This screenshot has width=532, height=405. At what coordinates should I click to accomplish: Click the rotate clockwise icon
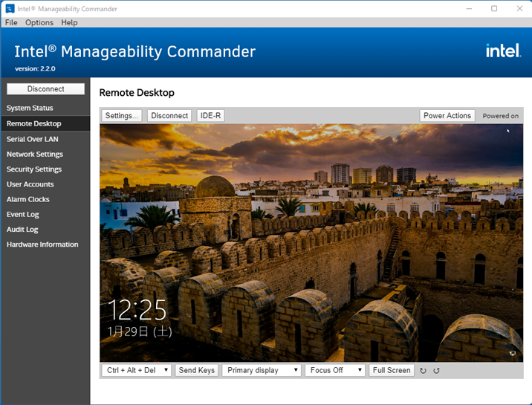pos(423,370)
